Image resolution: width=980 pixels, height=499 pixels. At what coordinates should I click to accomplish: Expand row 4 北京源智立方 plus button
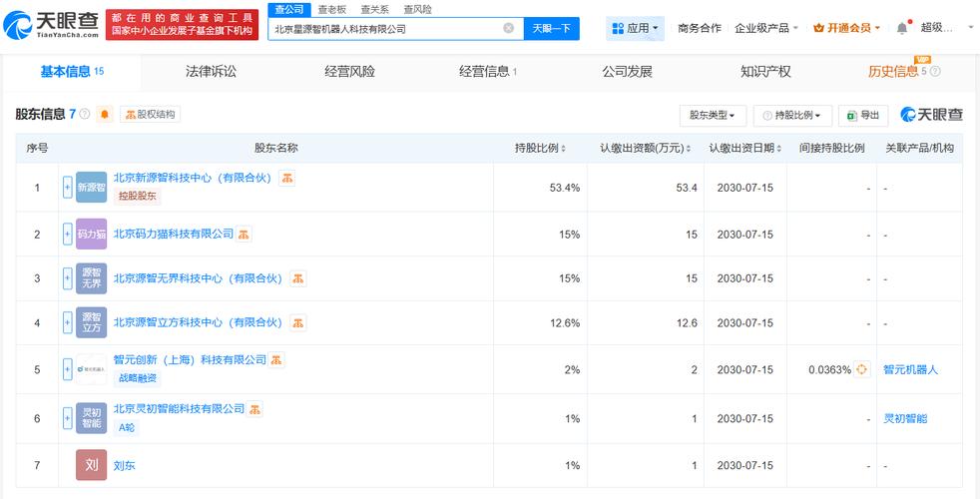coord(68,322)
